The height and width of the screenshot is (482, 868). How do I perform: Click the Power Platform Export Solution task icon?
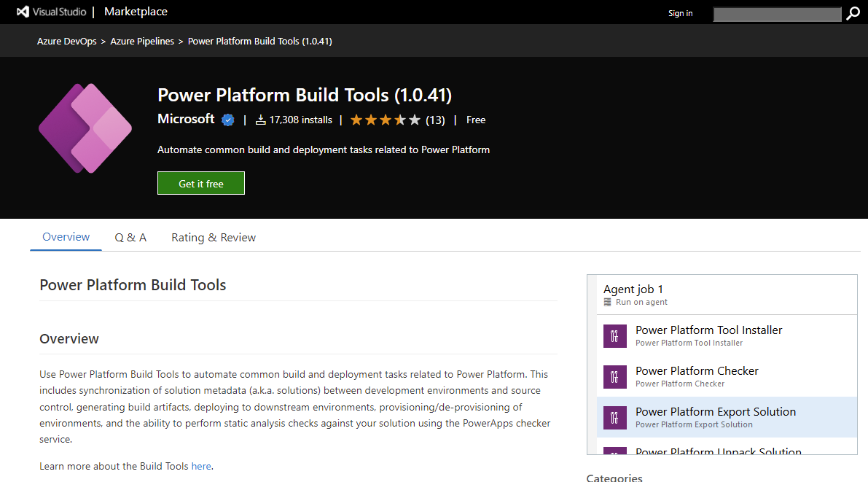tap(614, 418)
